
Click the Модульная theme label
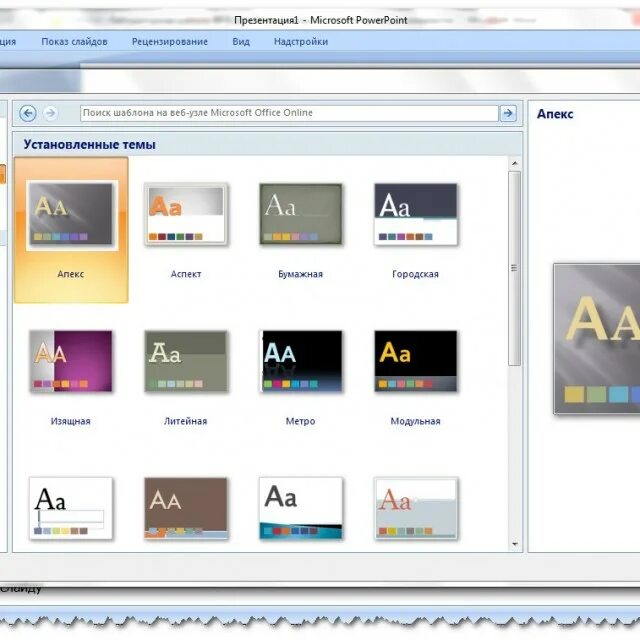pos(416,421)
